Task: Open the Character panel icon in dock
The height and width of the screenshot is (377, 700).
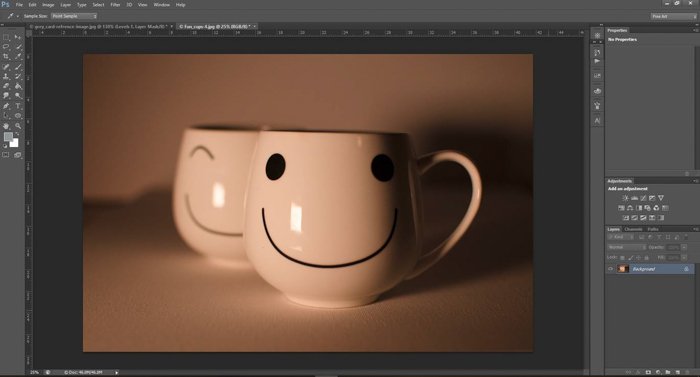Action: (597, 121)
